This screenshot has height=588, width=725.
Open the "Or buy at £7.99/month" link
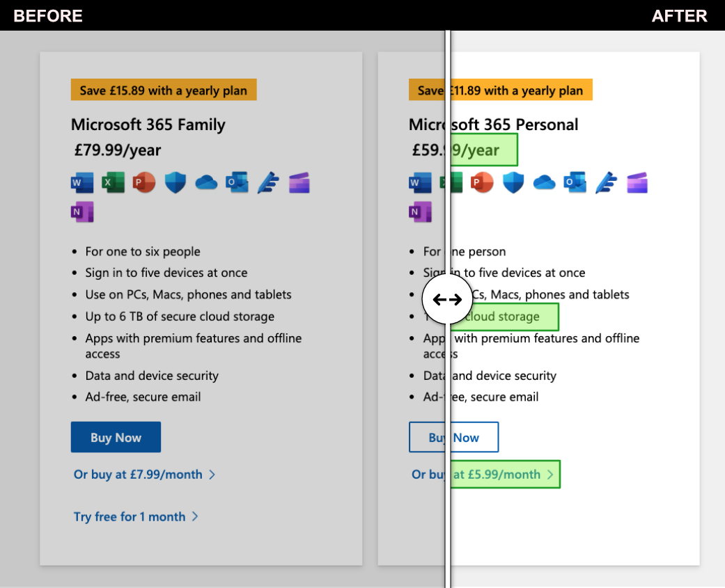[x=144, y=475]
